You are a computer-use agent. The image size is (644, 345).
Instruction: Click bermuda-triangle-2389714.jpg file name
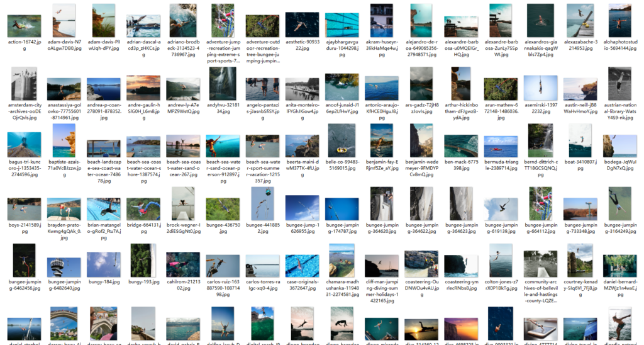pyautogui.click(x=501, y=165)
